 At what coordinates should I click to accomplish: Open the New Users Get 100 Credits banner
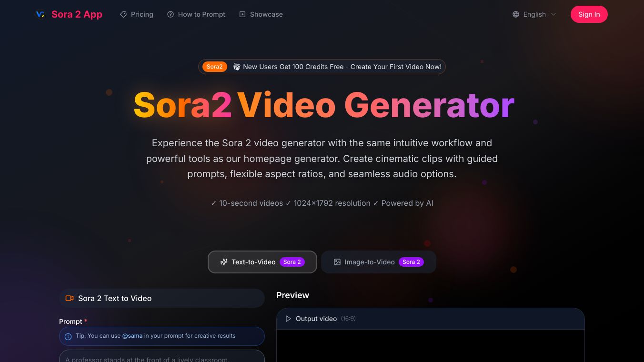click(322, 67)
